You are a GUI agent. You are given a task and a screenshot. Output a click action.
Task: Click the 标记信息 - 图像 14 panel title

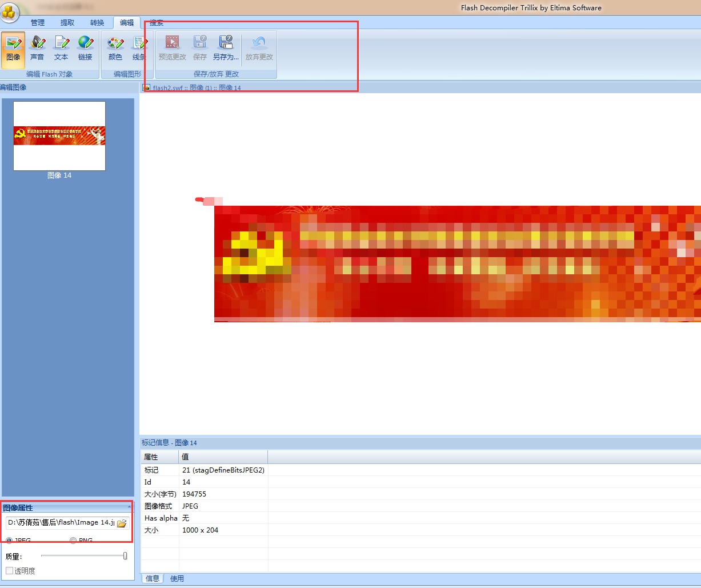pos(170,443)
